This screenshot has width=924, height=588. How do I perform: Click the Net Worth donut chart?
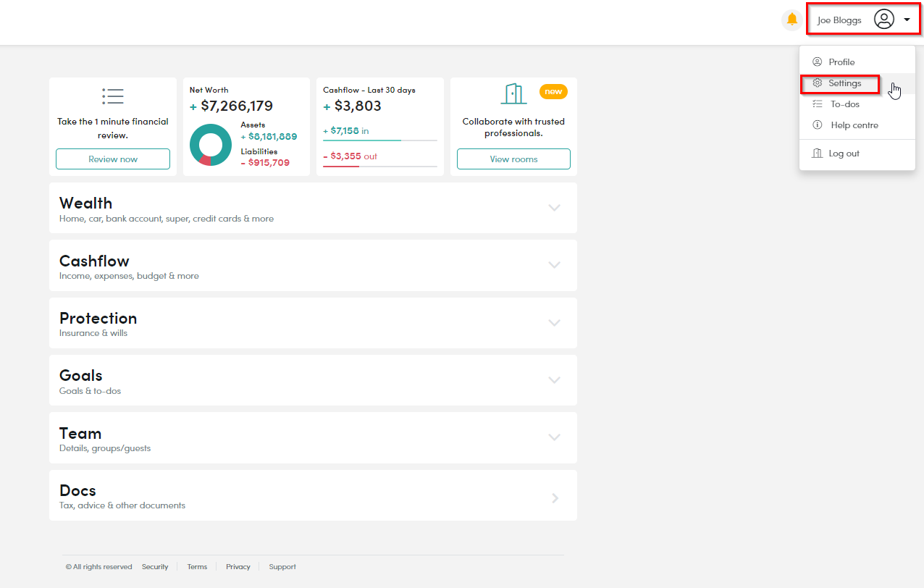pyautogui.click(x=211, y=145)
